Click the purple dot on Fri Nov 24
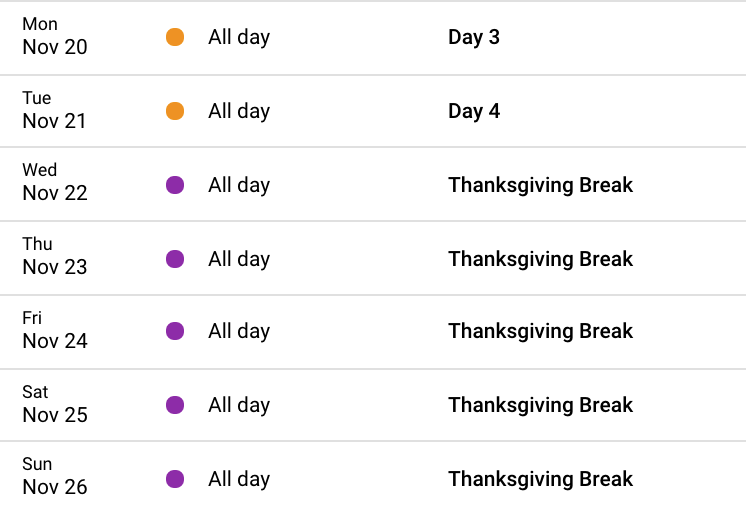Image resolution: width=746 pixels, height=514 pixels. click(x=175, y=331)
